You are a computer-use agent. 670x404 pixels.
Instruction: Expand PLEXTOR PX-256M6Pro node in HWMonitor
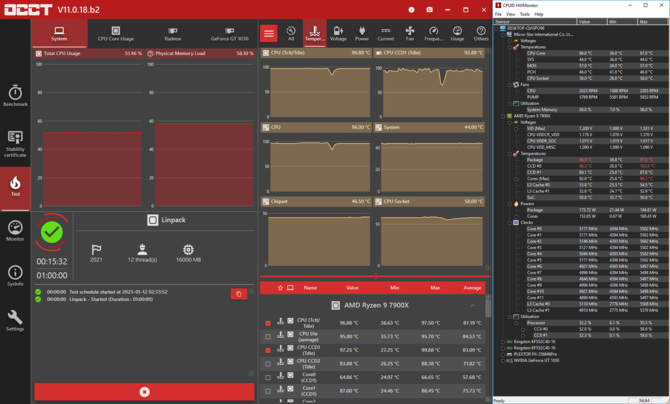coord(503,354)
